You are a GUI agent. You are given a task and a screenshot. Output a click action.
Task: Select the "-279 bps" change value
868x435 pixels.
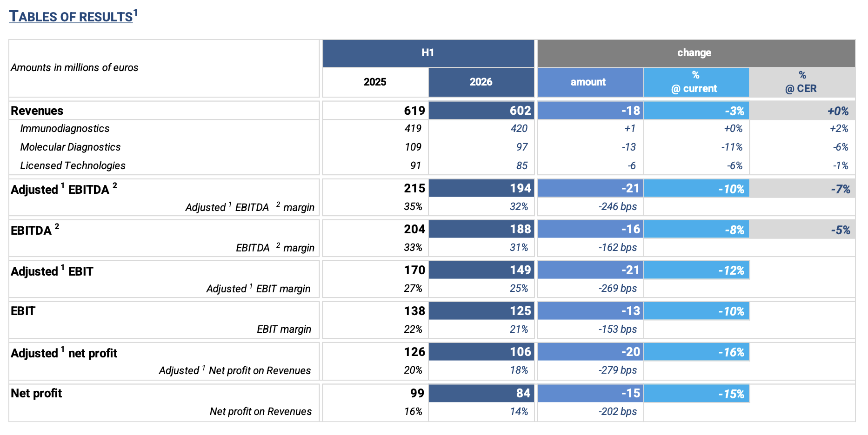click(x=618, y=370)
